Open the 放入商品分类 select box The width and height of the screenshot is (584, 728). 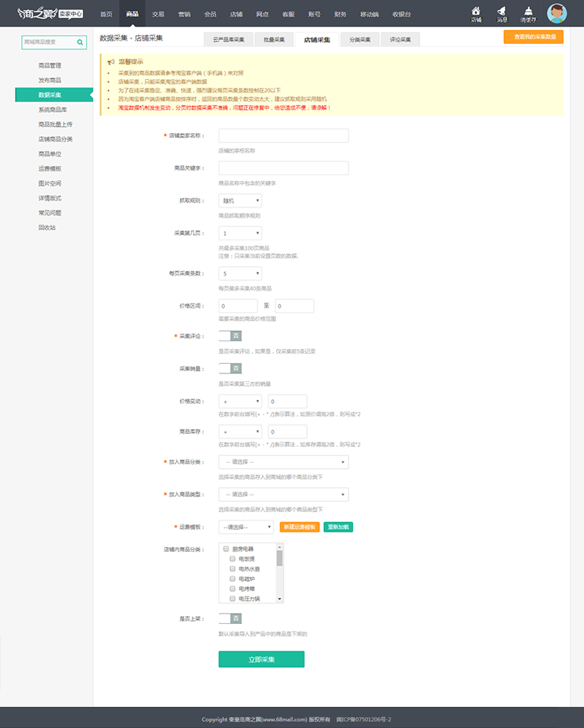(x=283, y=463)
